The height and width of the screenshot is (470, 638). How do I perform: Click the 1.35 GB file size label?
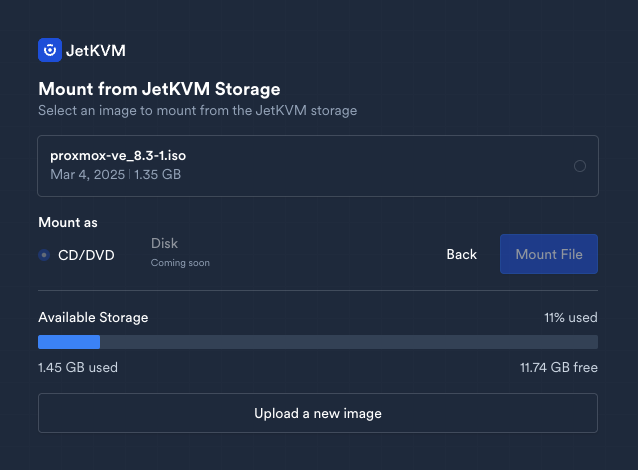click(x=159, y=175)
